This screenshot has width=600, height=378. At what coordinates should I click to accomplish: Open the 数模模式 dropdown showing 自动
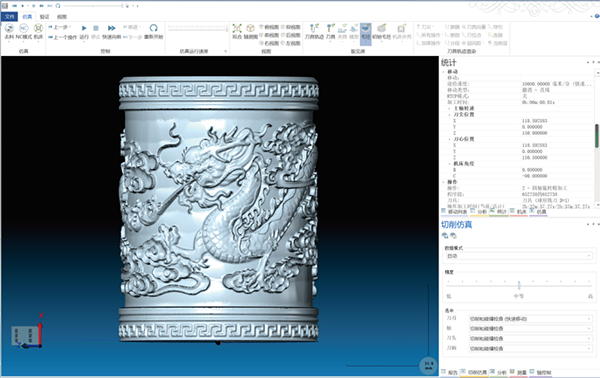click(x=519, y=256)
